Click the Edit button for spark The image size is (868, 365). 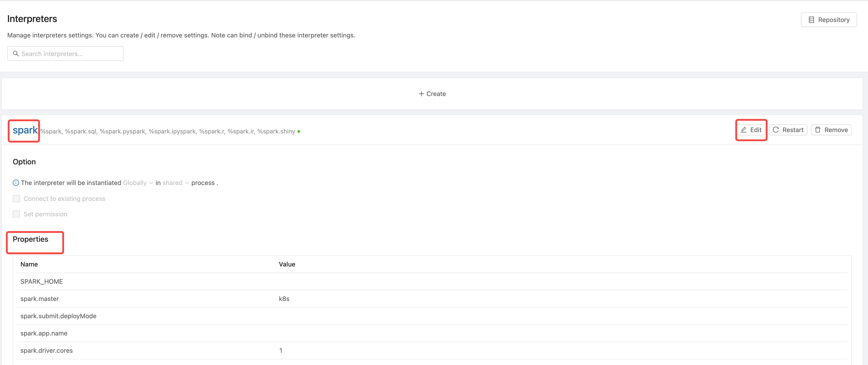tap(751, 130)
